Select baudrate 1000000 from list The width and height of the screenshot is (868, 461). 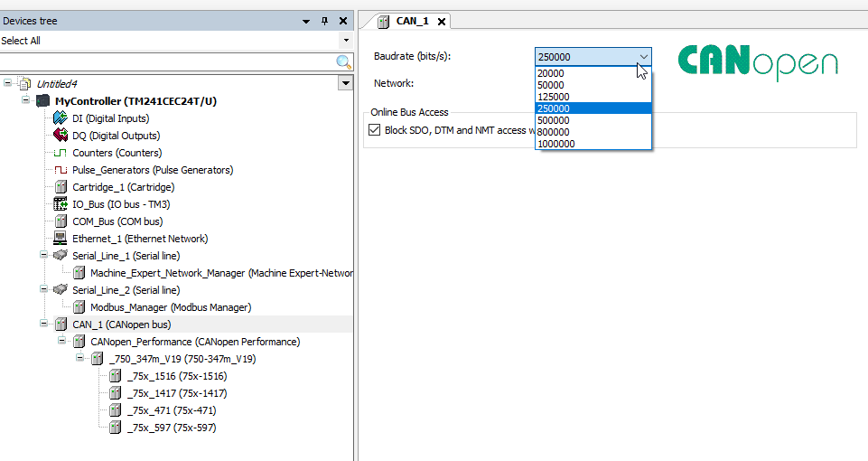tap(593, 143)
